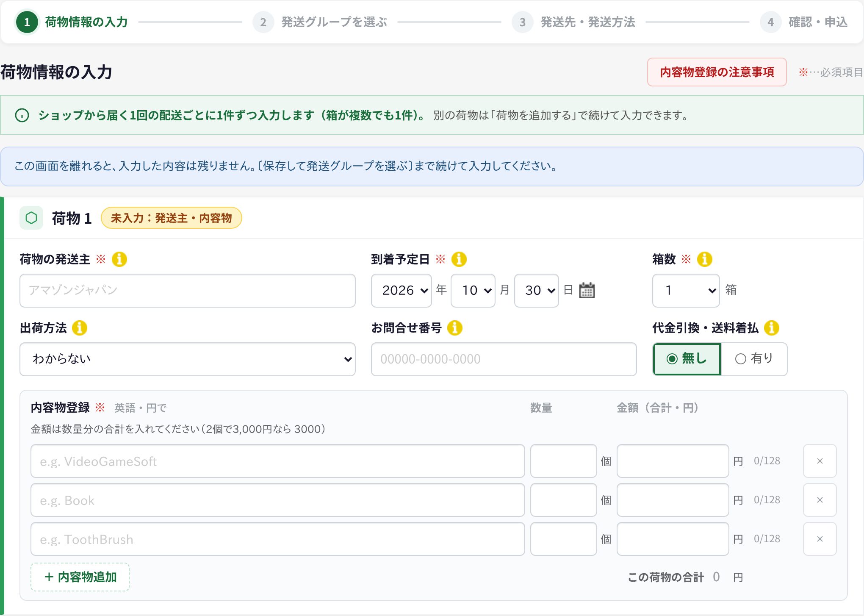Click info icon beside 荷物の発送主
Screen dimensions: 864x616
[119, 259]
